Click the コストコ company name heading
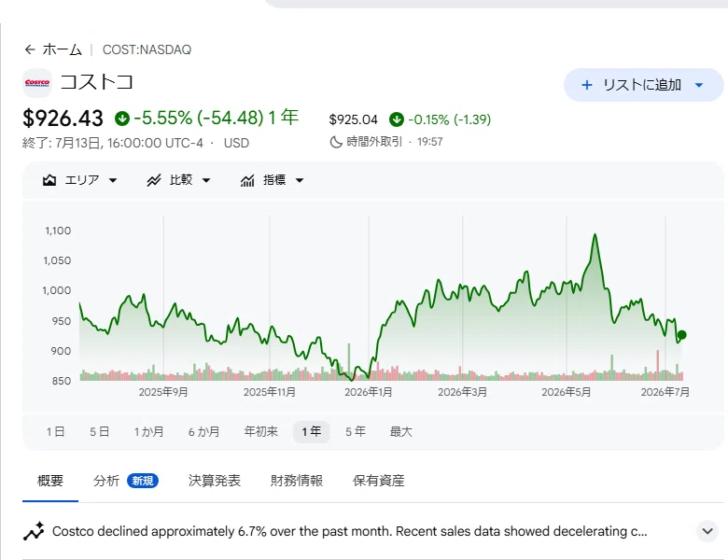Image resolution: width=728 pixels, height=560 pixels. 97,82
